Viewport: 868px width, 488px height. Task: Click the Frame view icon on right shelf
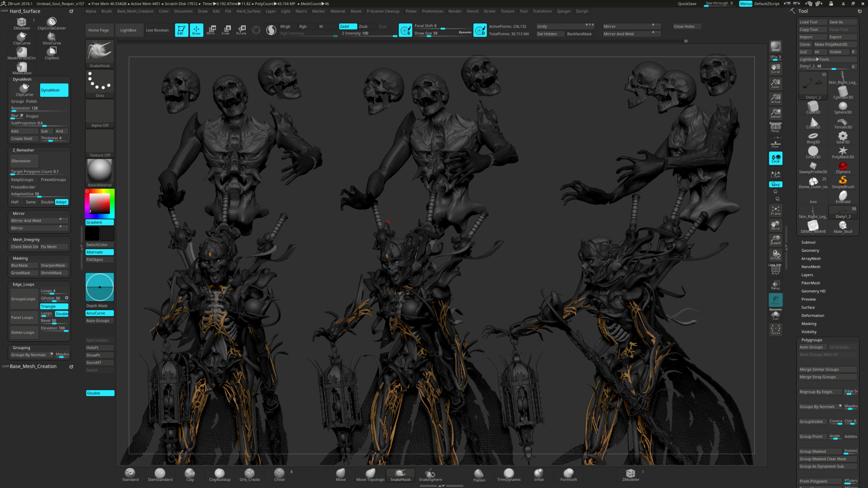775,210
